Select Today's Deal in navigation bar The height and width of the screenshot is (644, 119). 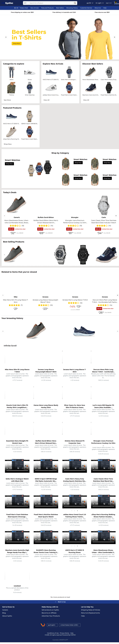click(x=24, y=8)
